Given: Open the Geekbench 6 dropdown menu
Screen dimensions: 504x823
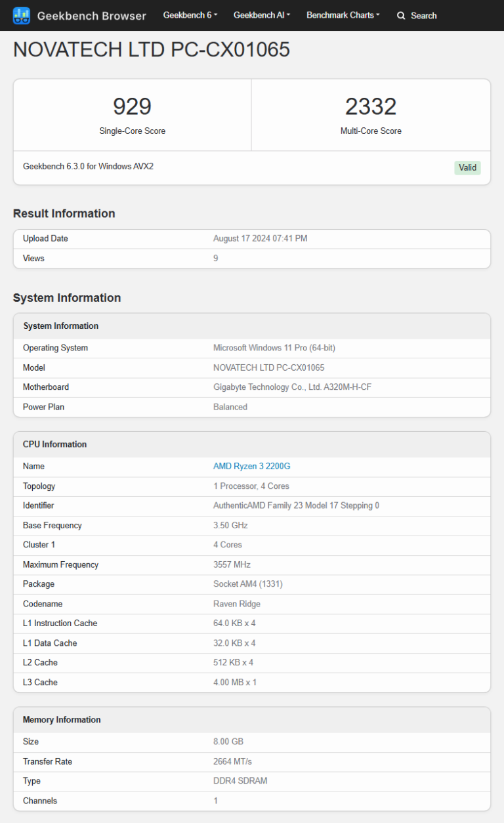Looking at the screenshot, I should click(x=190, y=15).
